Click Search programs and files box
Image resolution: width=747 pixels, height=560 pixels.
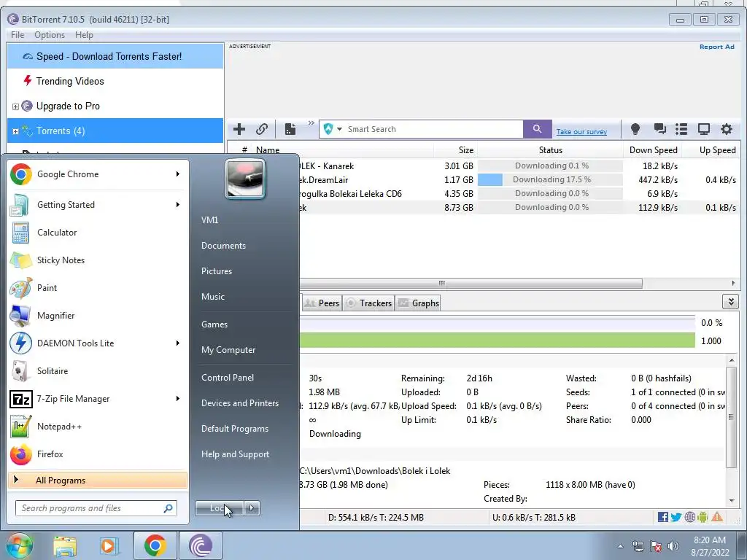tap(96, 508)
